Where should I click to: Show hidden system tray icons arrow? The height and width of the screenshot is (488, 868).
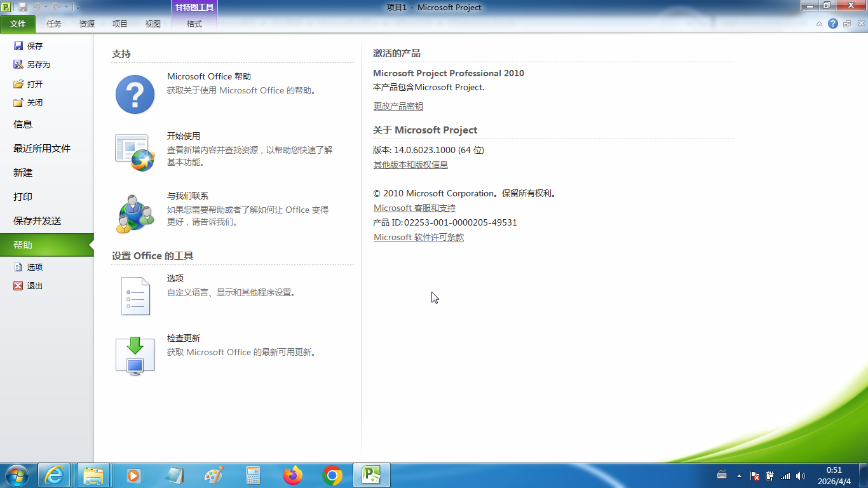point(739,475)
